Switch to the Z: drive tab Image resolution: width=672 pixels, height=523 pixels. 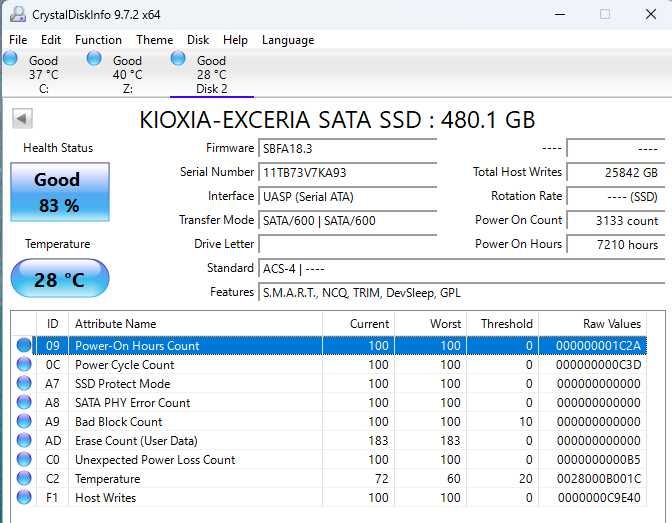point(127,74)
